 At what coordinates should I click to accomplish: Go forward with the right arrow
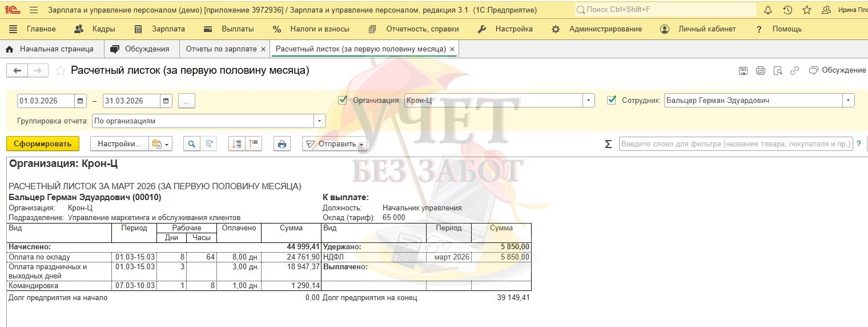tap(38, 70)
